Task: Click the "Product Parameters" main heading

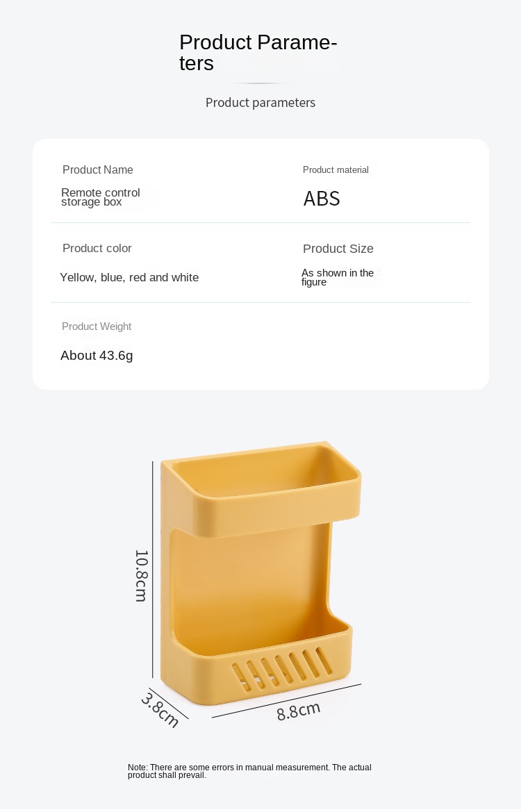Action: [258, 53]
